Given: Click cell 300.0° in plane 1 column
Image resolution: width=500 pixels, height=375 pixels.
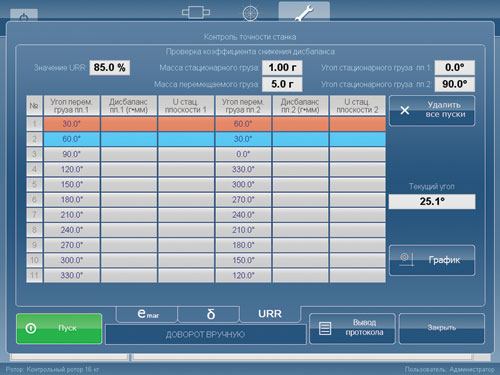Looking at the screenshot, I should (72, 260).
